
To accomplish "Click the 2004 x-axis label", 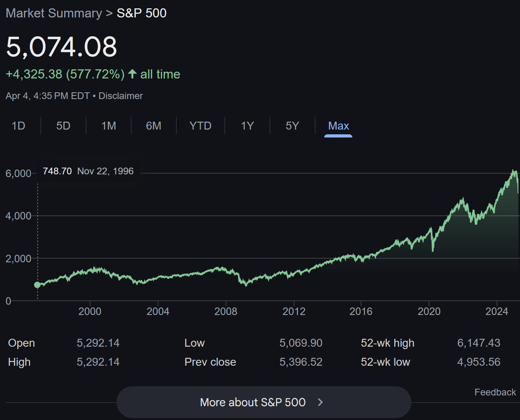I will tap(158, 311).
